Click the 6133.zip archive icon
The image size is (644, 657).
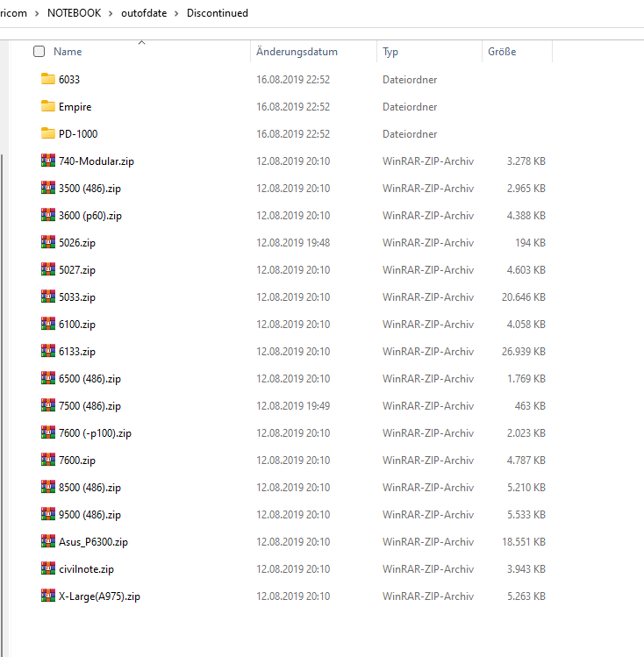(x=48, y=351)
